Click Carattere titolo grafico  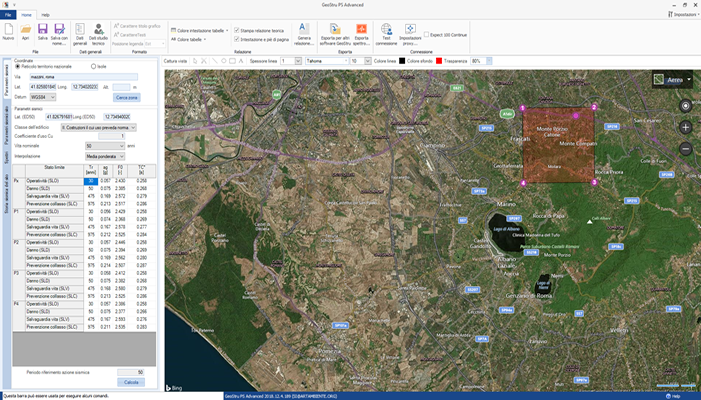tap(137, 26)
